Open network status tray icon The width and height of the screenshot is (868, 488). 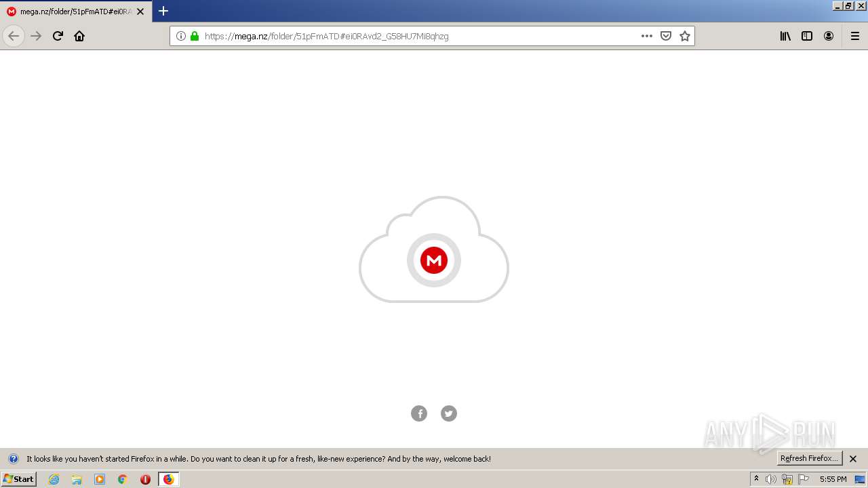[787, 479]
